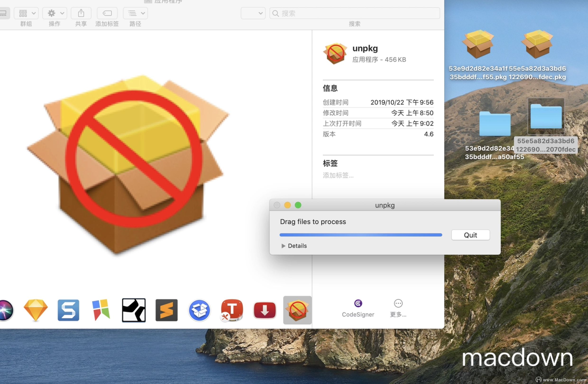
Task: Click the 标签 section heading
Action: coord(330,163)
